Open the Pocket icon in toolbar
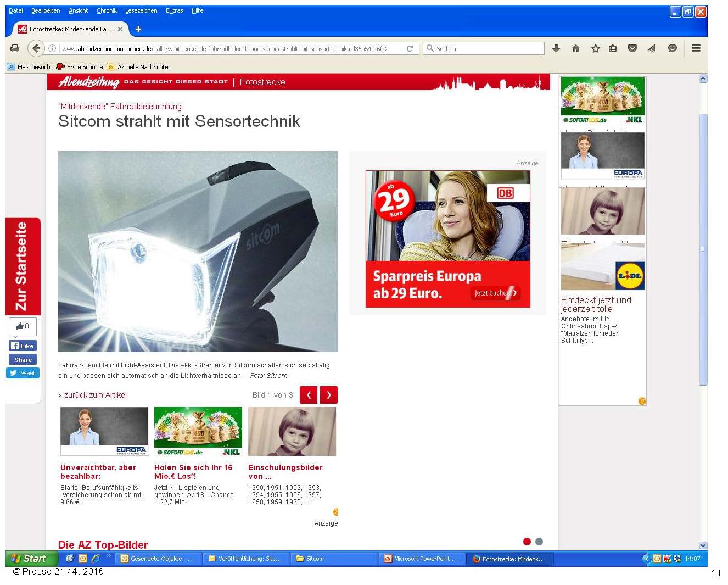Viewport: 728px width, 585px height. 632,48
